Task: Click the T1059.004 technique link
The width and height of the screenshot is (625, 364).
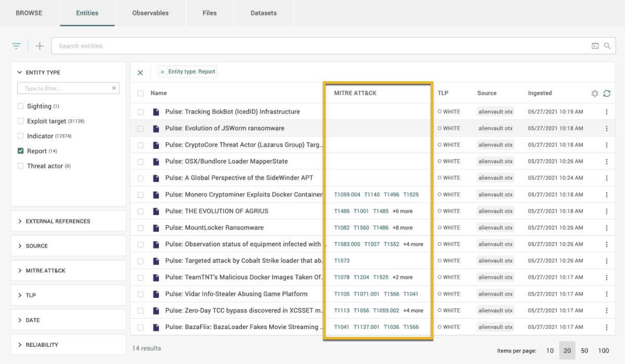Action: (x=347, y=195)
